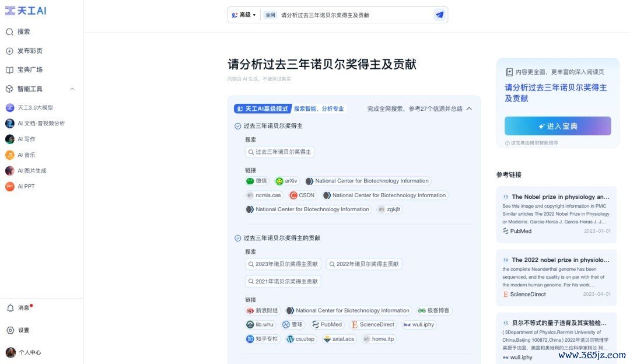The width and height of the screenshot is (630, 364).
Task: Open the lib.whu source link
Action: point(260,325)
